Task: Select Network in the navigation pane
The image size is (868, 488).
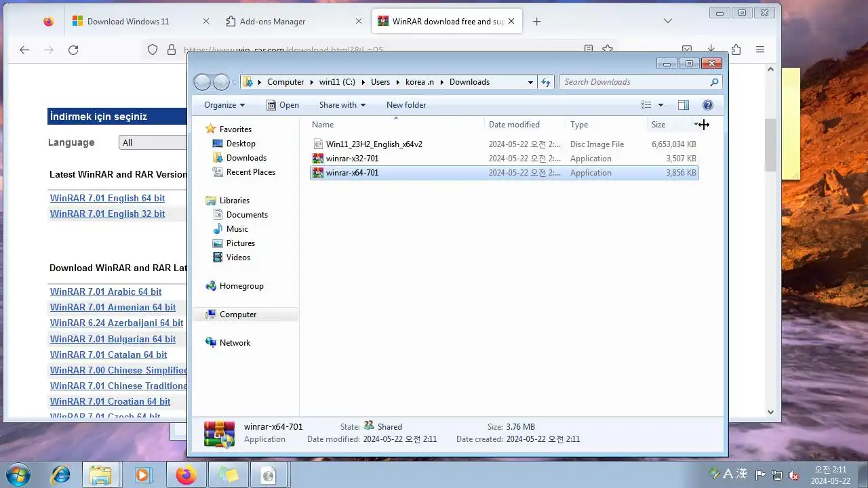Action: 228,343
